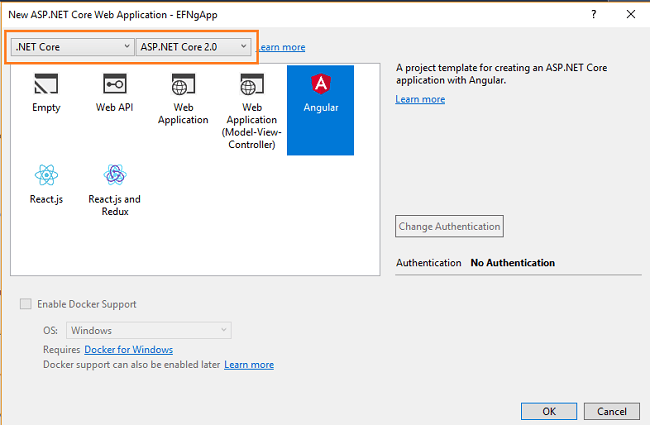Screen dimensions: 650x425
Task: Click Change Authentication button
Action: [x=449, y=227]
